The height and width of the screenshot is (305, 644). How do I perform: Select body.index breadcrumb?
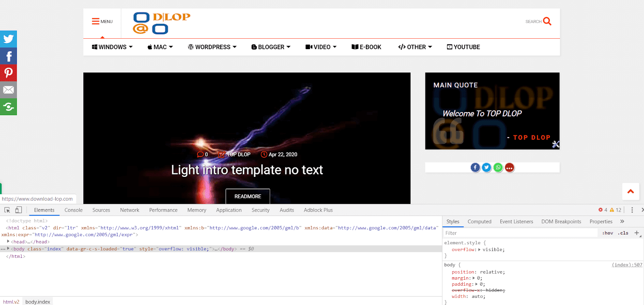(38, 302)
